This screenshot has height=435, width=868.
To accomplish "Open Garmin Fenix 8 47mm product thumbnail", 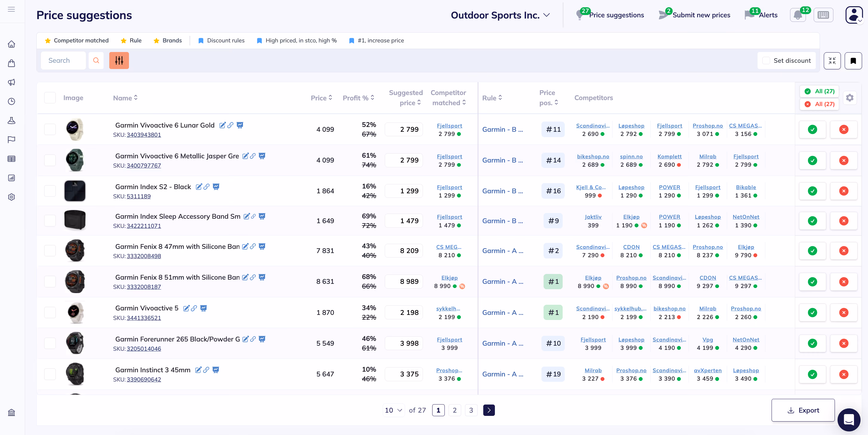I will tap(75, 251).
